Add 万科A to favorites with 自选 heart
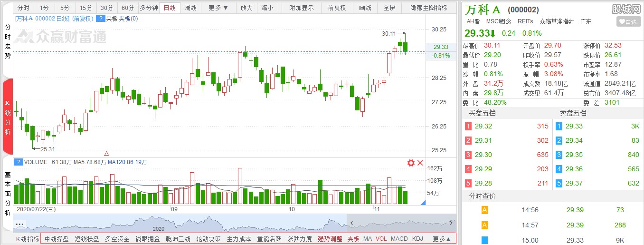This screenshot has width=644, height=245. coord(628,22)
